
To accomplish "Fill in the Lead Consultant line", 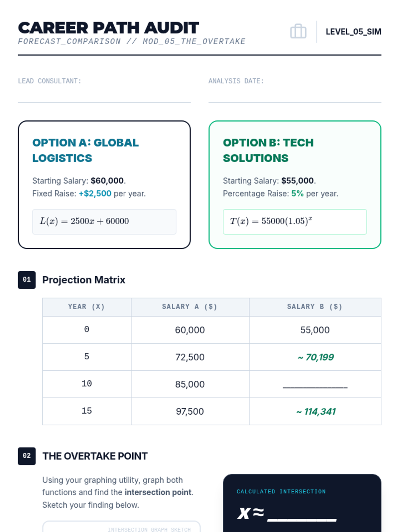I will (104, 96).
